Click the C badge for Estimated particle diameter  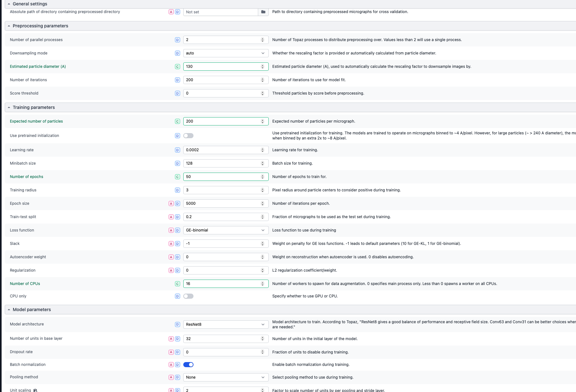coord(178,67)
